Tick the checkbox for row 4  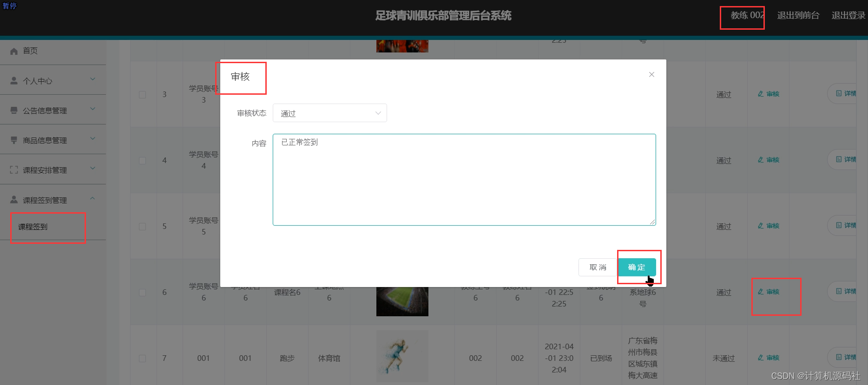tap(143, 161)
